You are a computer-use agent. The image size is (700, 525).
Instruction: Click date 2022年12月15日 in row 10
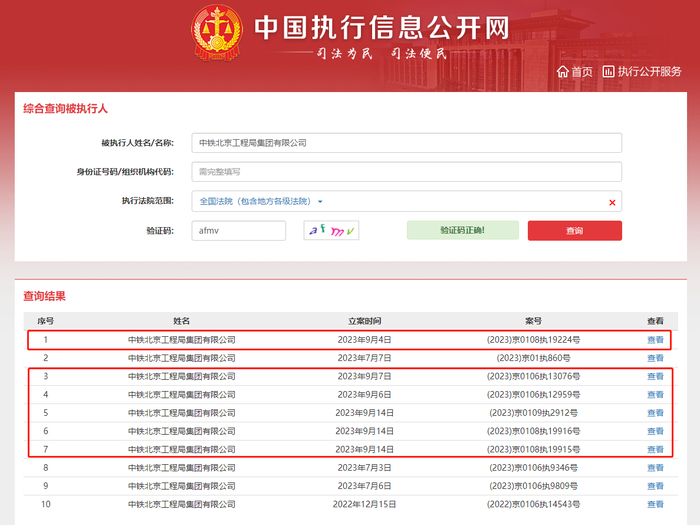(364, 504)
